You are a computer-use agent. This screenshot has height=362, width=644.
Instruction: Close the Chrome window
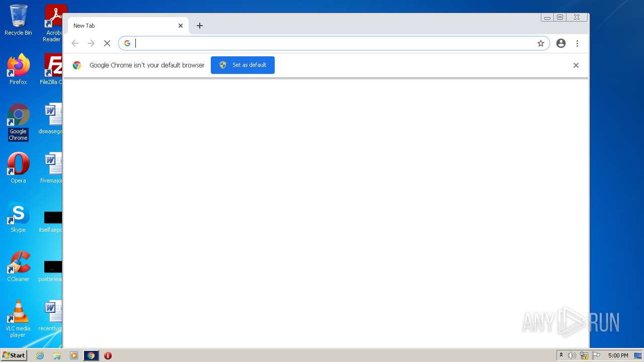pos(577,17)
